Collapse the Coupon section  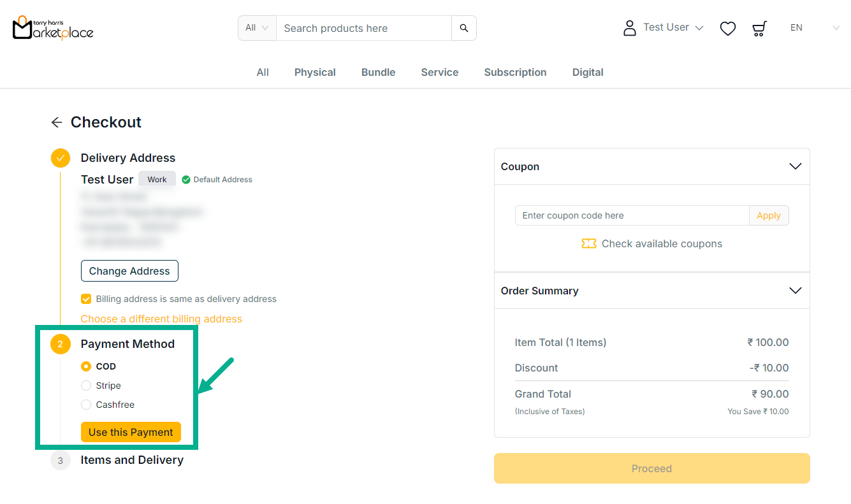tap(795, 166)
